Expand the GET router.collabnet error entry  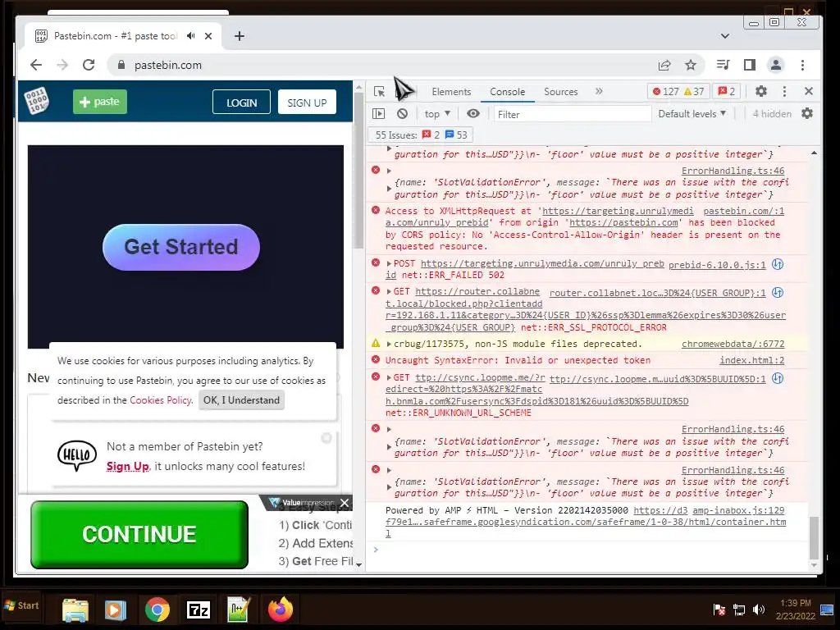point(390,291)
